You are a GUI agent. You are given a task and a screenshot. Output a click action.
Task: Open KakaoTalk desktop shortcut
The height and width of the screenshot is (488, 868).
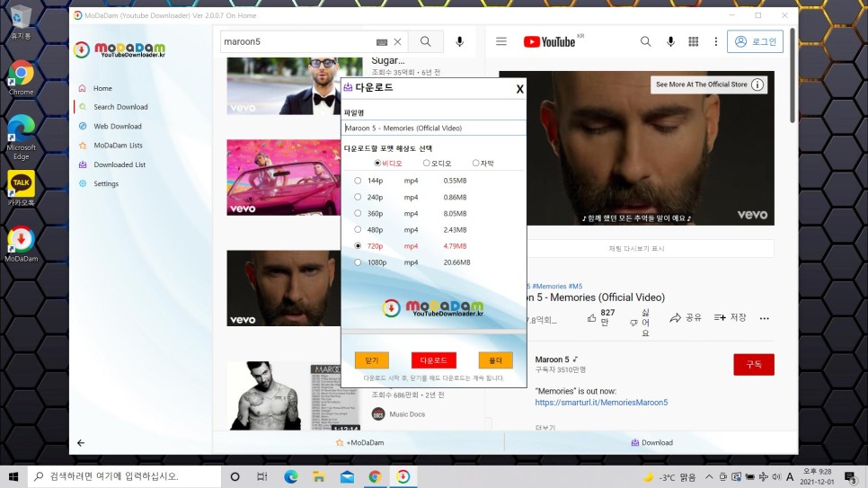point(21,189)
